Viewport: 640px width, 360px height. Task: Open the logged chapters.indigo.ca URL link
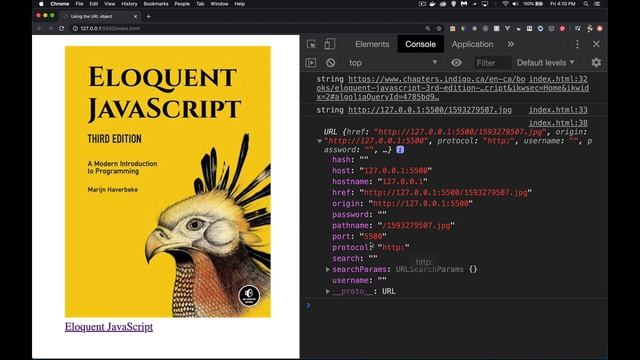[x=452, y=88]
